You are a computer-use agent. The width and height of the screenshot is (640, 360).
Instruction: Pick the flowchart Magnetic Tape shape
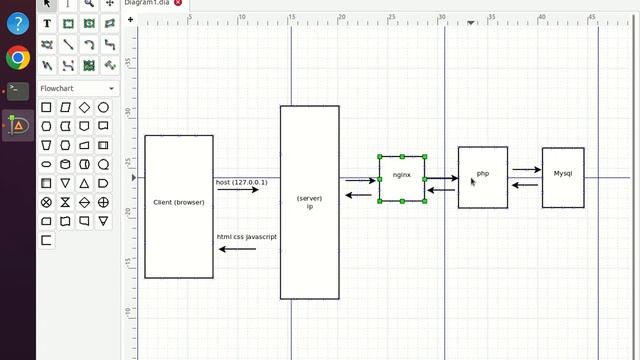103,164
